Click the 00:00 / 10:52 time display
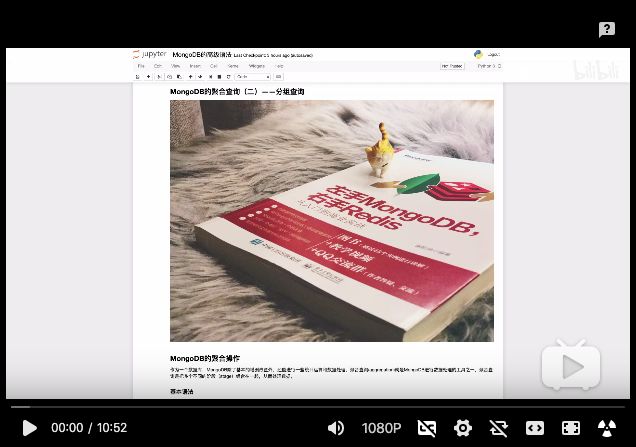The image size is (636, 447). click(x=89, y=428)
